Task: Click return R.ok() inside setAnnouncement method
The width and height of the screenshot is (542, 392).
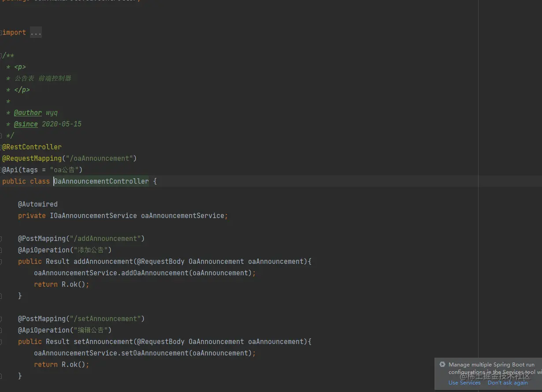Action: pos(62,365)
